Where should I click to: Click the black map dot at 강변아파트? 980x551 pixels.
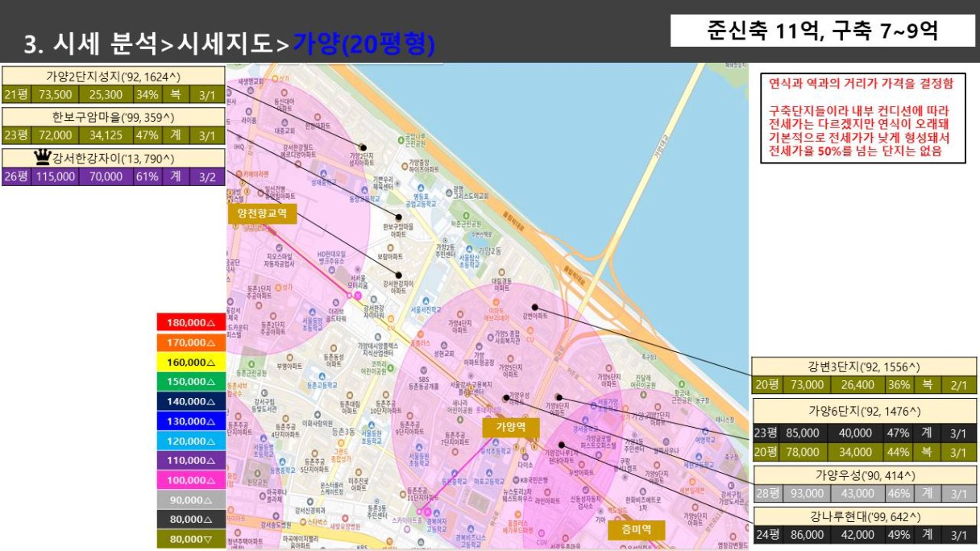point(534,308)
